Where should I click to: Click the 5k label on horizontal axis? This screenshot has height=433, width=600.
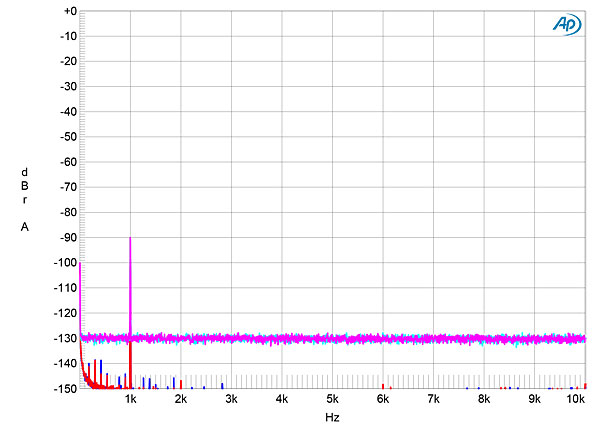(332, 400)
